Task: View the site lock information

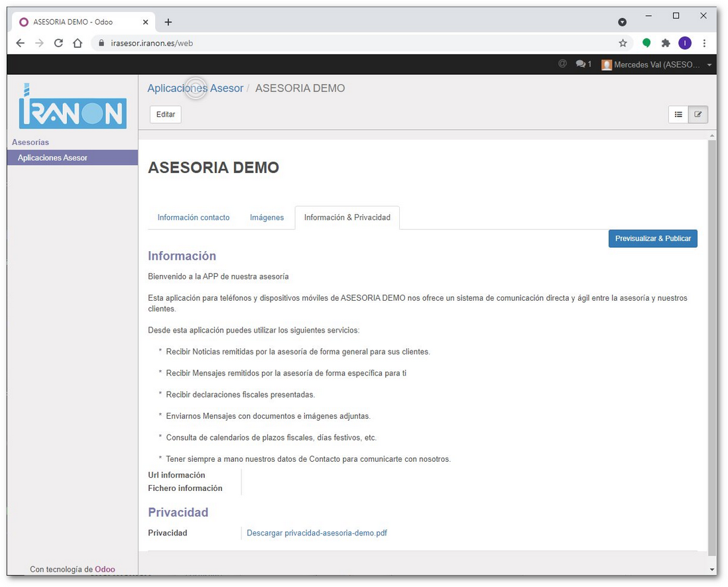Action: [x=101, y=43]
